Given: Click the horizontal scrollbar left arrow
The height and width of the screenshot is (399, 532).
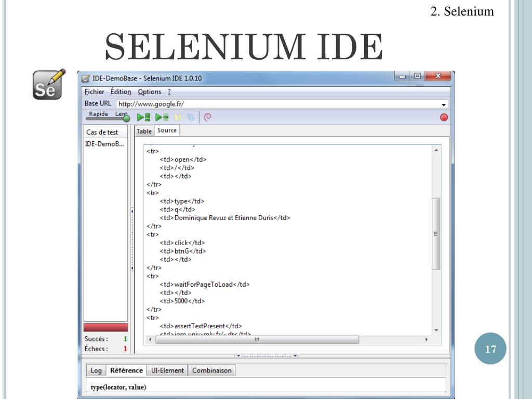Looking at the screenshot, I should tap(150, 339).
